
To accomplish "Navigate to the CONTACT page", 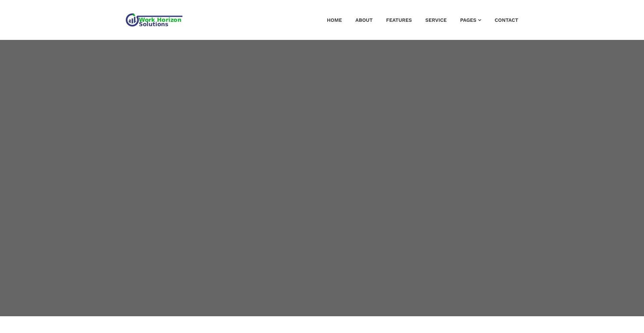I will click(506, 20).
